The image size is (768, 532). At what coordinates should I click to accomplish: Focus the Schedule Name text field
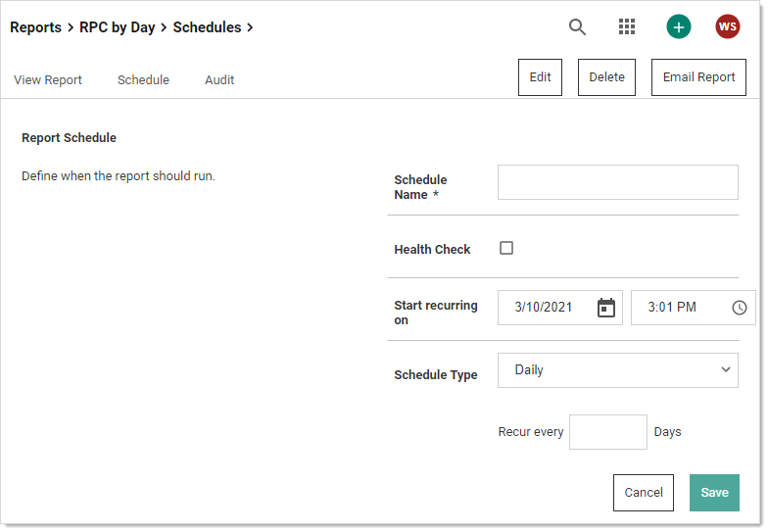coord(617,182)
